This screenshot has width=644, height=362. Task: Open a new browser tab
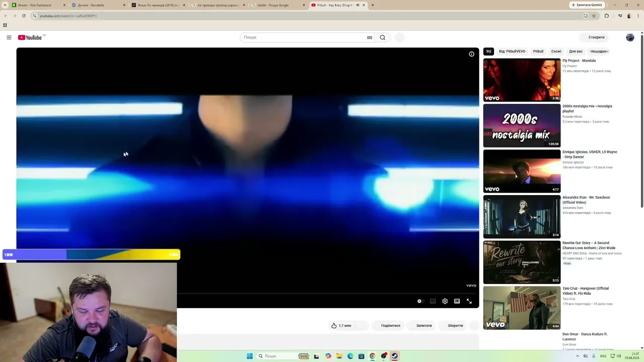coord(373,5)
